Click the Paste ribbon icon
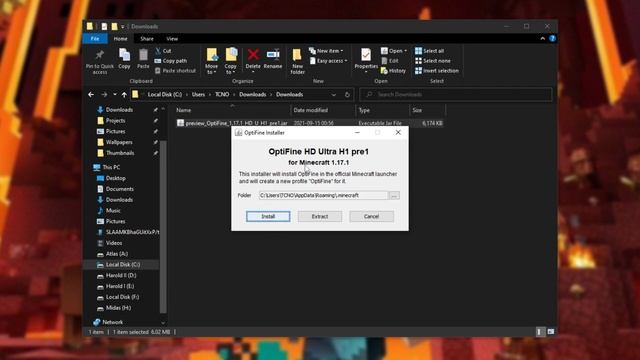Viewport: 640px width, 360px height. (143, 59)
